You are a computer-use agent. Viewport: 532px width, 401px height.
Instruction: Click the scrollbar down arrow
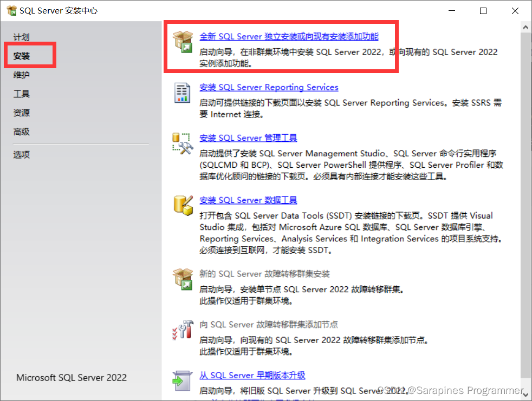[525, 395]
